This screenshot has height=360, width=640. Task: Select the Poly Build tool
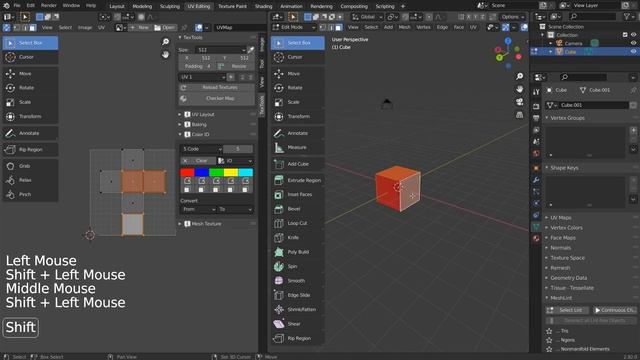[298, 252]
